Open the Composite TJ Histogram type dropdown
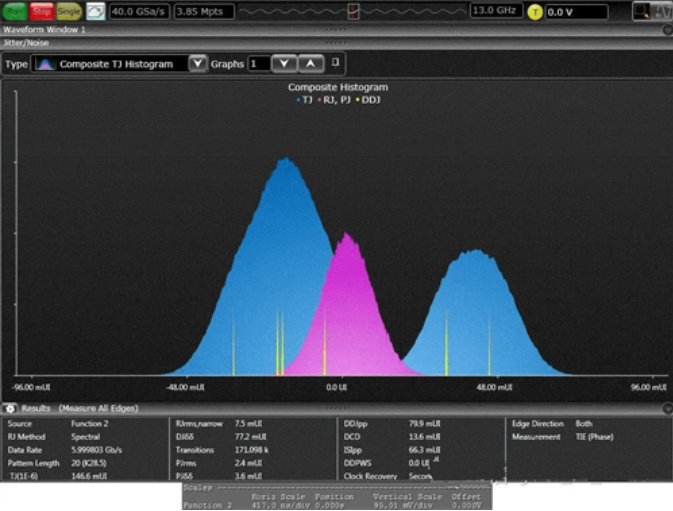This screenshot has height=511, width=673. [119, 64]
